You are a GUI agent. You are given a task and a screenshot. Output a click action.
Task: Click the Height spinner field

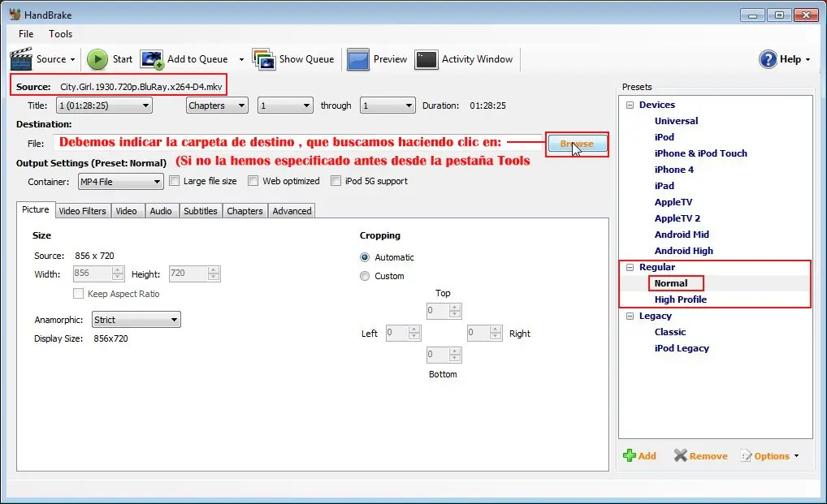(x=194, y=274)
